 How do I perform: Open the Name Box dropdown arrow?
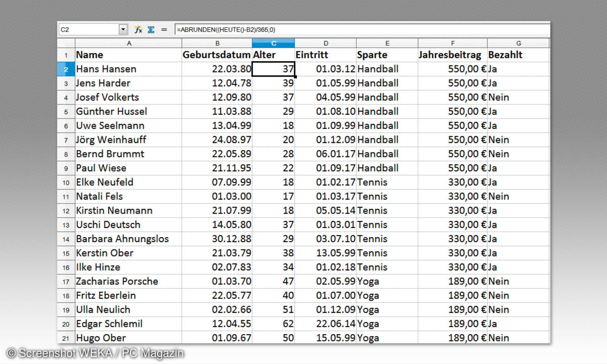[x=123, y=29]
